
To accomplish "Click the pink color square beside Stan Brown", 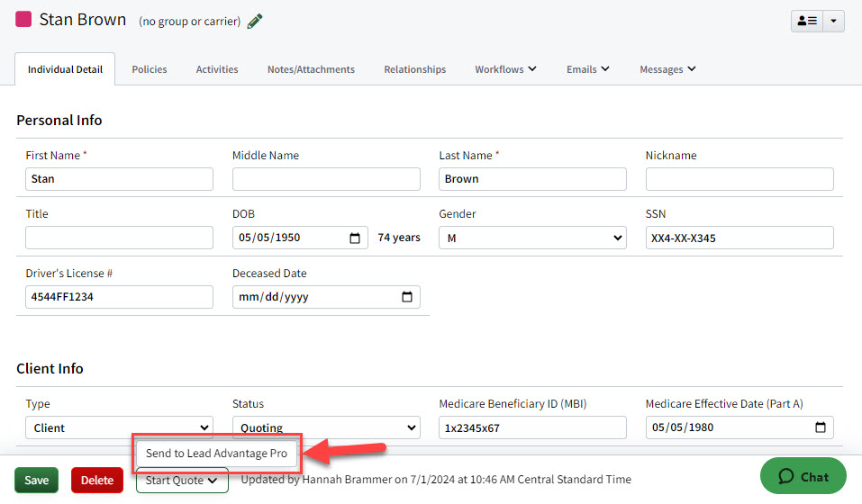I will pyautogui.click(x=23, y=19).
